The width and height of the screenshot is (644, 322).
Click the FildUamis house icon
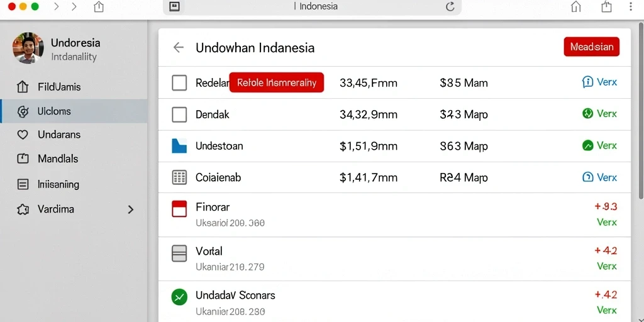pos(23,87)
